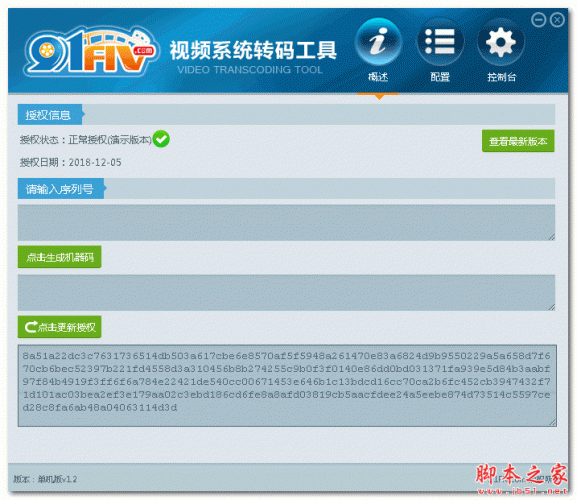The height and width of the screenshot is (500, 577).
Task: Click the 概述 tab label
Action: coord(378,77)
